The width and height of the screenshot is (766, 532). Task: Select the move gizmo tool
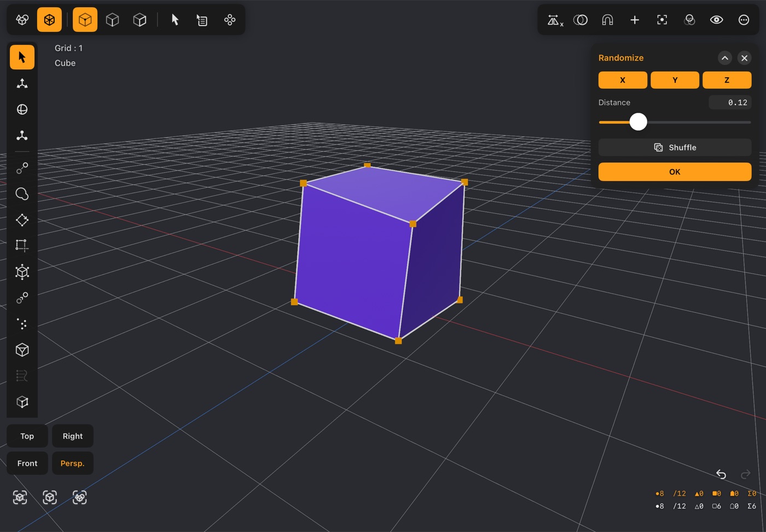pyautogui.click(x=22, y=83)
